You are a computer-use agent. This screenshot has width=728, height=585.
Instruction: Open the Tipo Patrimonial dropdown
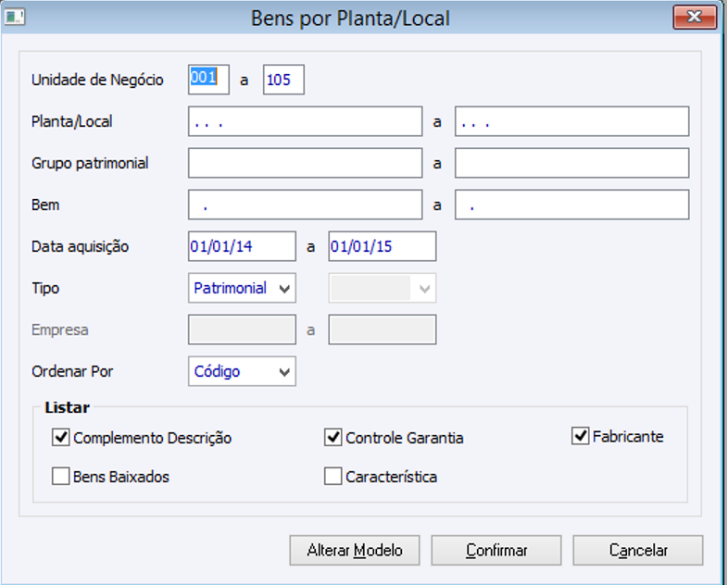click(242, 289)
